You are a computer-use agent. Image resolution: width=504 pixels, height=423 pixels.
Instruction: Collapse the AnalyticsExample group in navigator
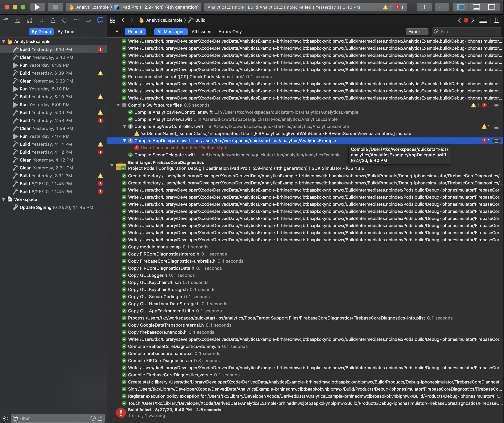[4, 41]
